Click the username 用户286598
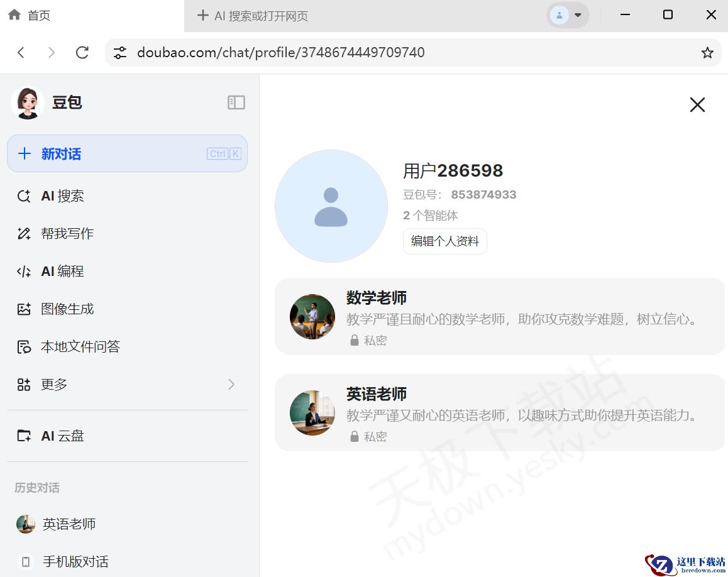This screenshot has width=728, height=577. coord(453,171)
